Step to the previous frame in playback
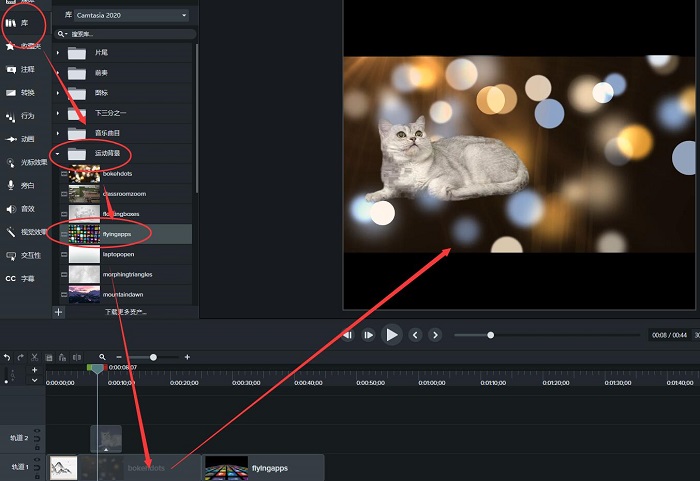This screenshot has height=481, width=700. click(415, 335)
